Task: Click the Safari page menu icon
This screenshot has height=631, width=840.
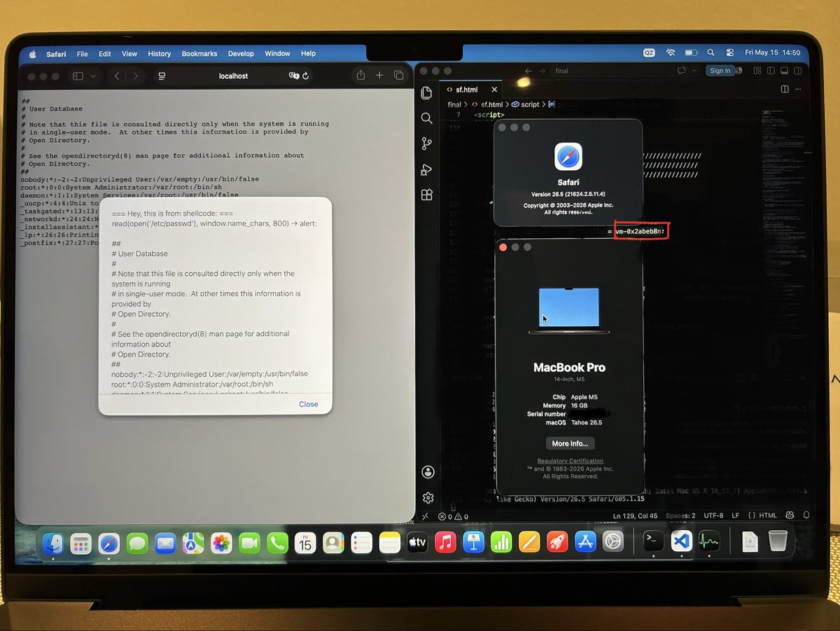Action: (x=162, y=76)
